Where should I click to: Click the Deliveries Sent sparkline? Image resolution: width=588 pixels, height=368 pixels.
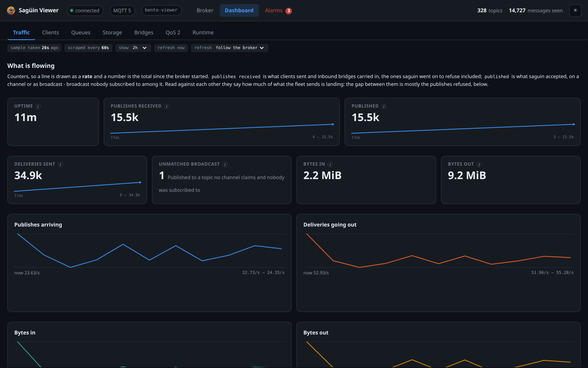click(x=77, y=187)
